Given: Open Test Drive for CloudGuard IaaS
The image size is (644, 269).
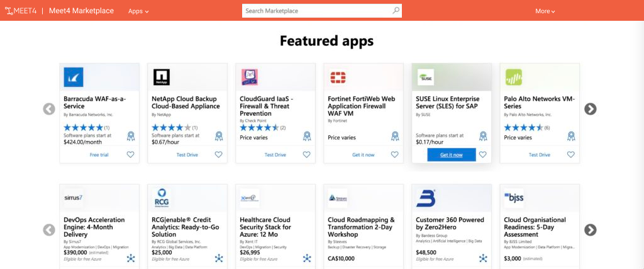Looking at the screenshot, I should [275, 155].
